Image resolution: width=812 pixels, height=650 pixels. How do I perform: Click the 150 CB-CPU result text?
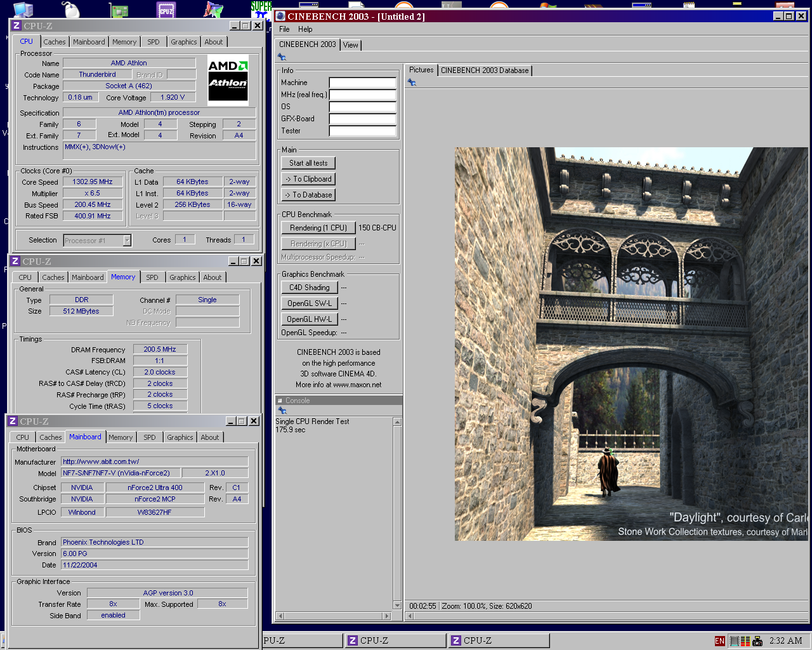tap(377, 228)
